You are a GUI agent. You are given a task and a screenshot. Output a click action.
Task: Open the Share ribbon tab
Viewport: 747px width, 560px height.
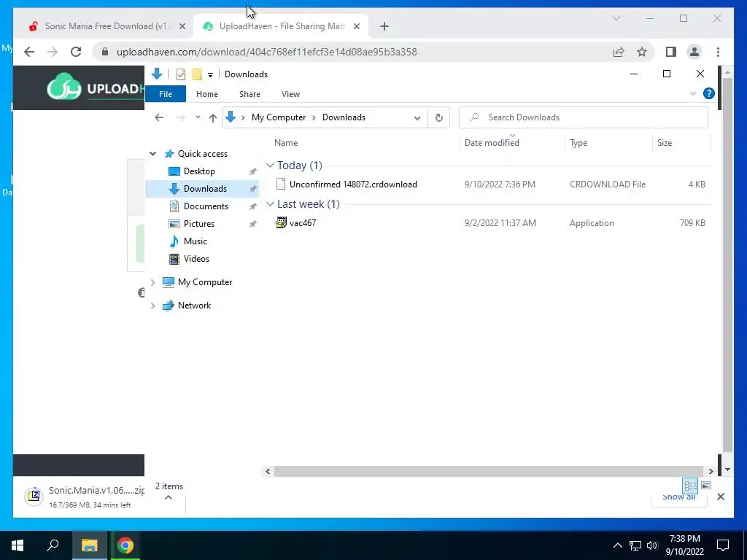[x=249, y=94]
